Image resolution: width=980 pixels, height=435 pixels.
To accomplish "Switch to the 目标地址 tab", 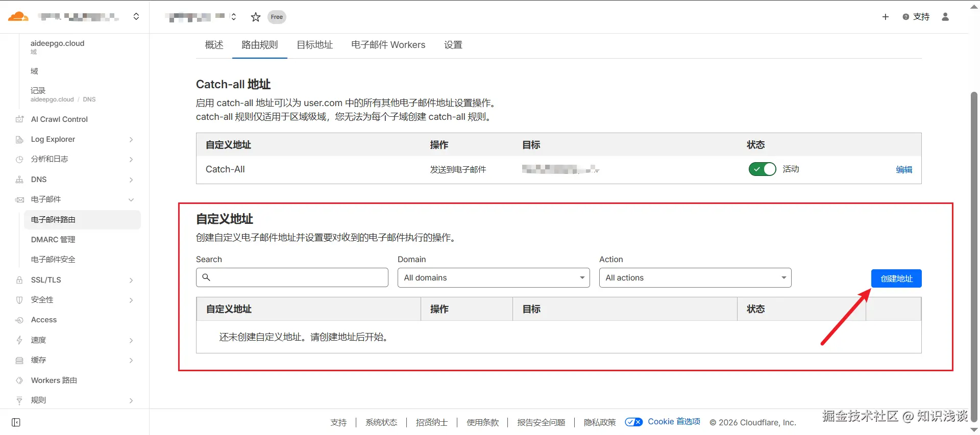I will tap(314, 45).
